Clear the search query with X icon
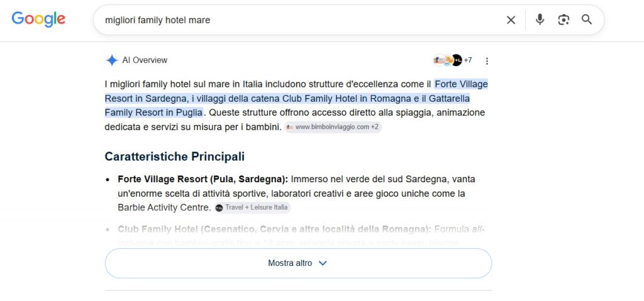This screenshot has width=644, height=301. tap(511, 19)
